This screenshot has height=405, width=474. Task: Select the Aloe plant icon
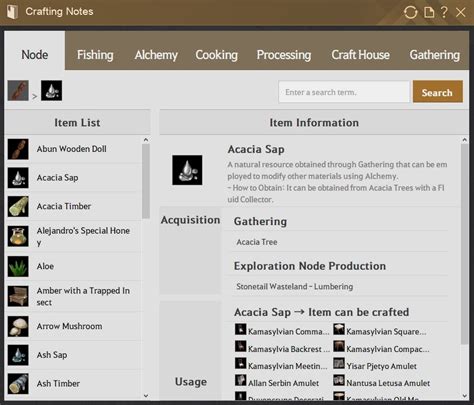18,266
